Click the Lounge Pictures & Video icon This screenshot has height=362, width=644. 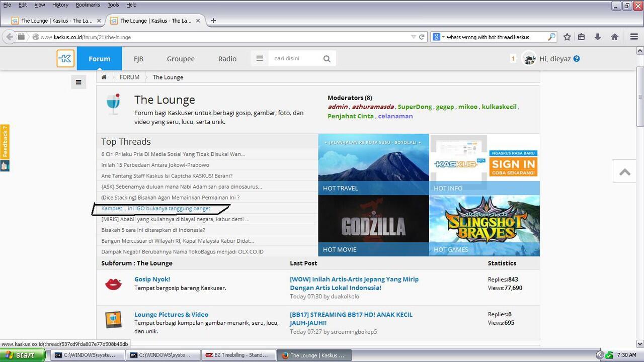click(113, 319)
